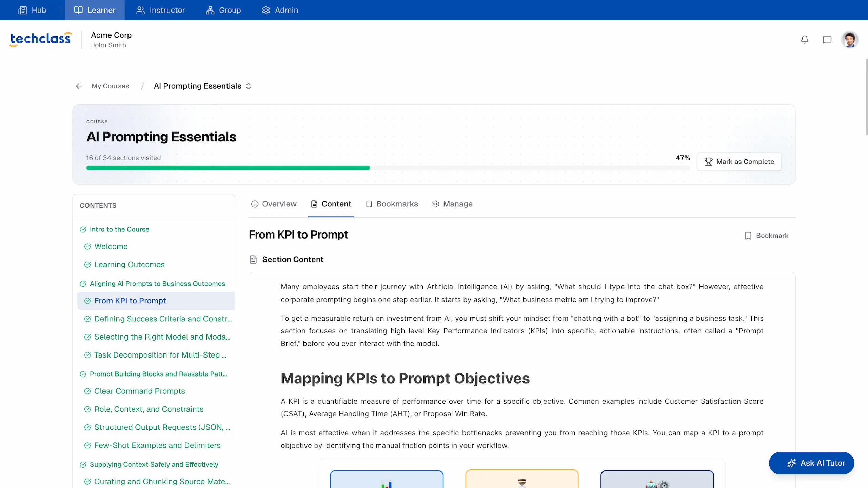Click the techclass logo

41,39
